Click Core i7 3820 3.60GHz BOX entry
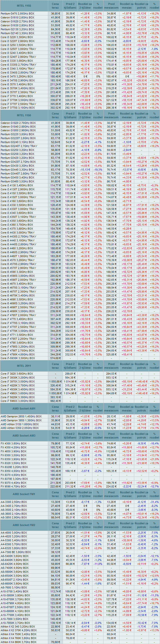Viewport: 160px width, 644px height. [x=17, y=374]
